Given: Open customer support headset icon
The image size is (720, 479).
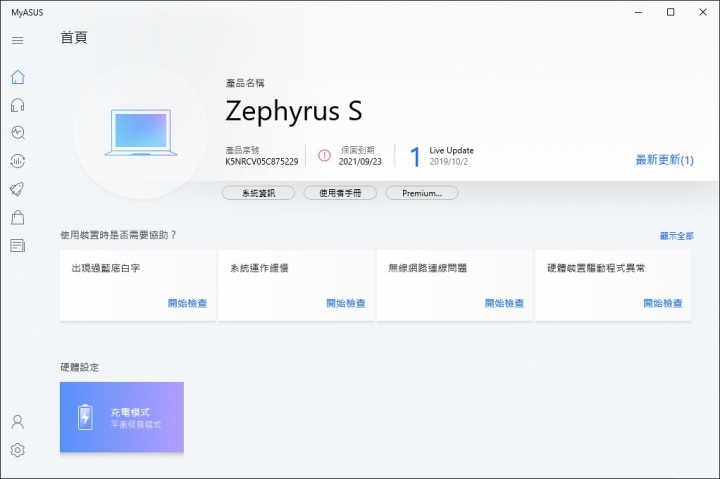Looking at the screenshot, I should 17,105.
